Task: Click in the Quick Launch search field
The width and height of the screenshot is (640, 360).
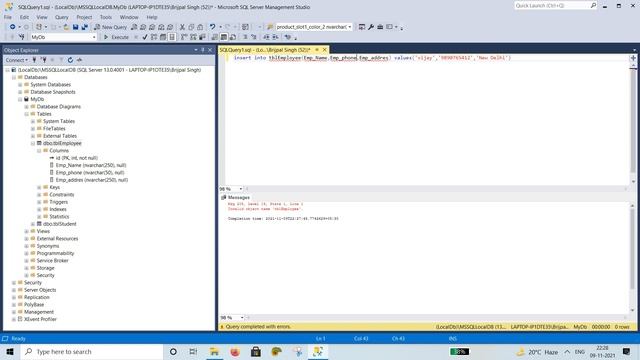Action: (x=552, y=5)
